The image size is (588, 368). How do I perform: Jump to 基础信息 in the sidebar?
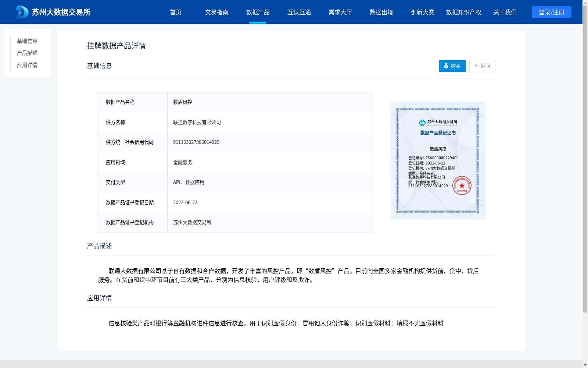point(27,41)
